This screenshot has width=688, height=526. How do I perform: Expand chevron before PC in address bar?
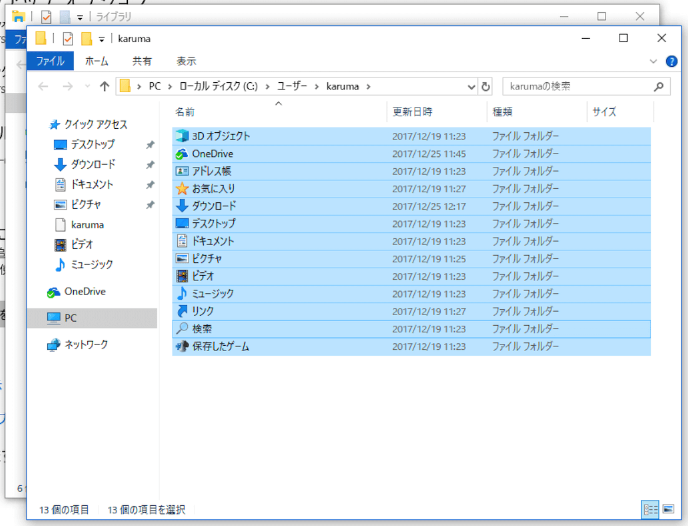(x=139, y=86)
